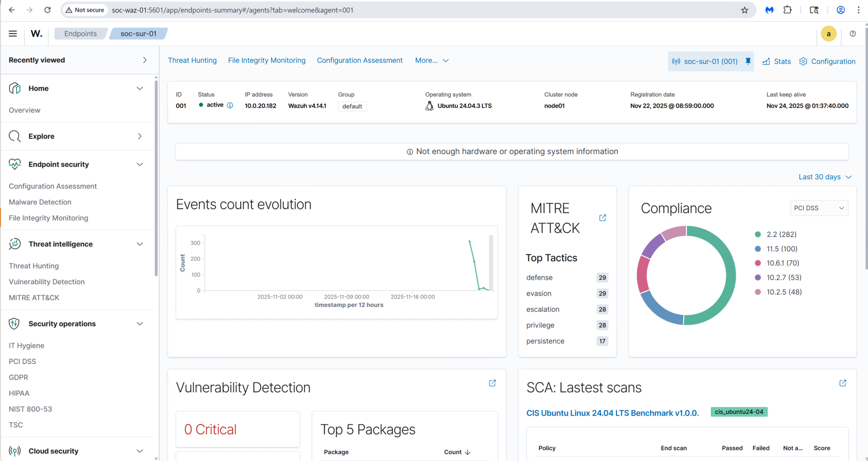The image size is (868, 461).
Task: Click the help question mark icon
Action: (x=852, y=34)
